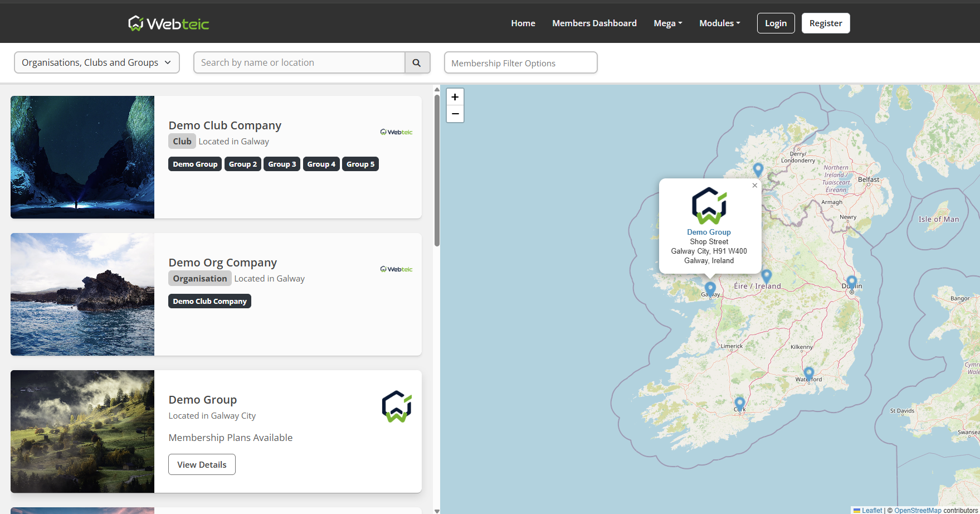This screenshot has width=980, height=514.
Task: Click the logo inside the map popup
Action: point(709,206)
